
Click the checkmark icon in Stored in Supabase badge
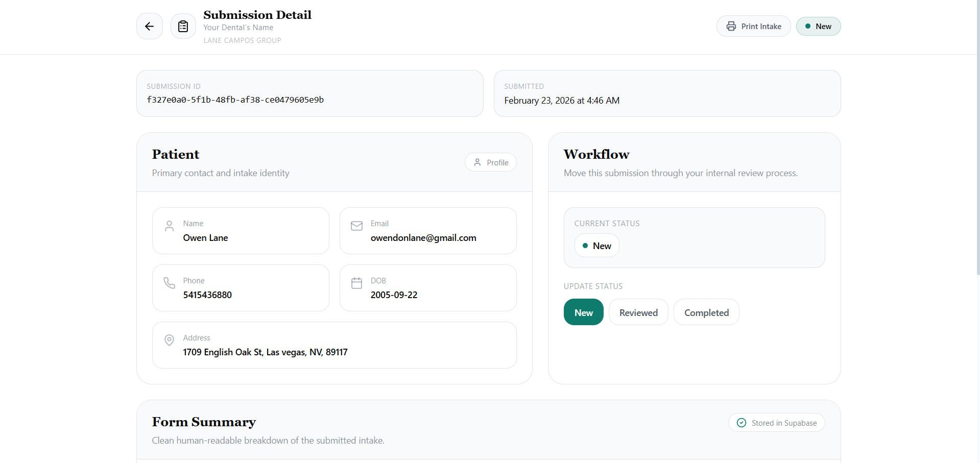point(740,423)
